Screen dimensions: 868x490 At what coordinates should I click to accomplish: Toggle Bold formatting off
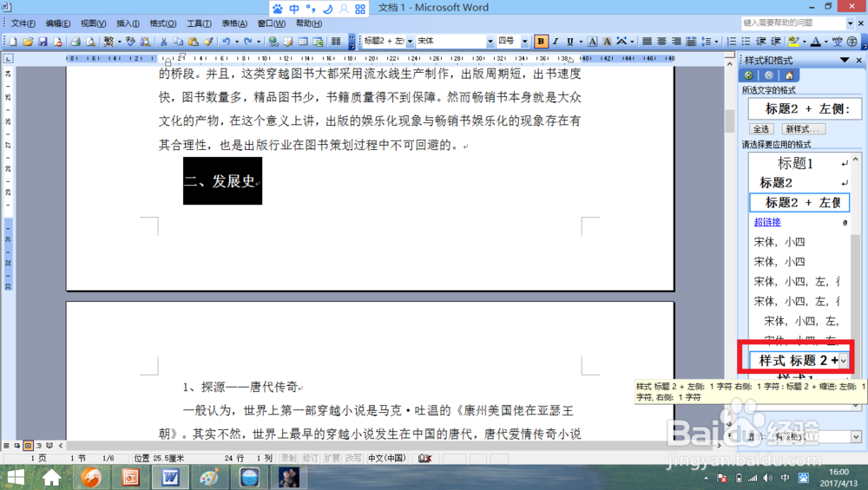pos(540,42)
